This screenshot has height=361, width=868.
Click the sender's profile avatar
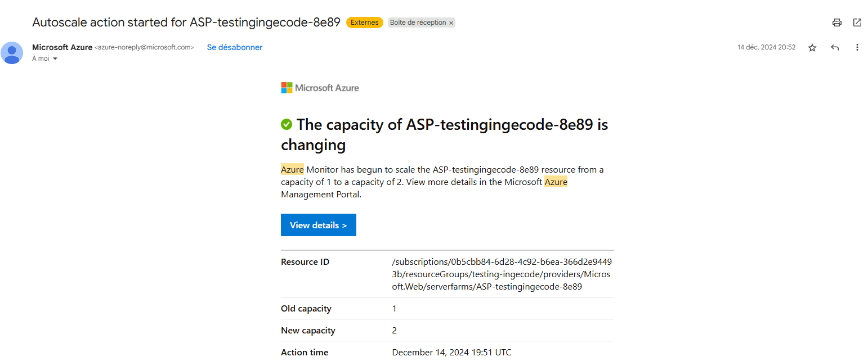[x=12, y=53]
